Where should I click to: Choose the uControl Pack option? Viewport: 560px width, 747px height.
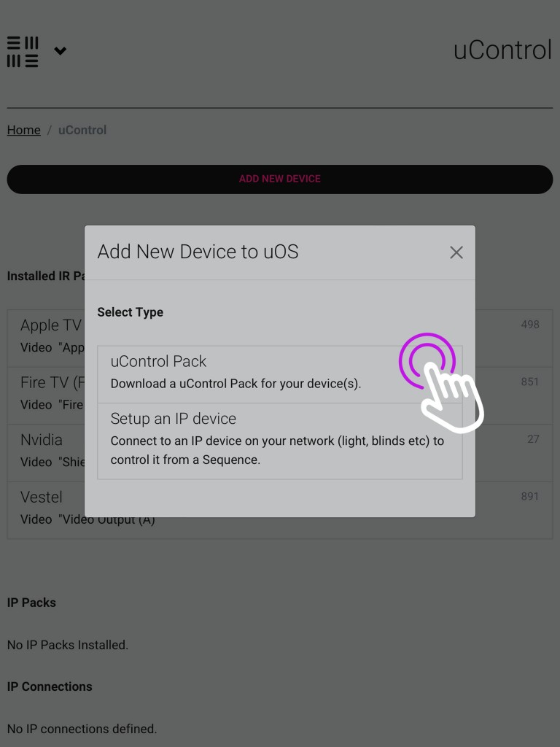[280, 374]
